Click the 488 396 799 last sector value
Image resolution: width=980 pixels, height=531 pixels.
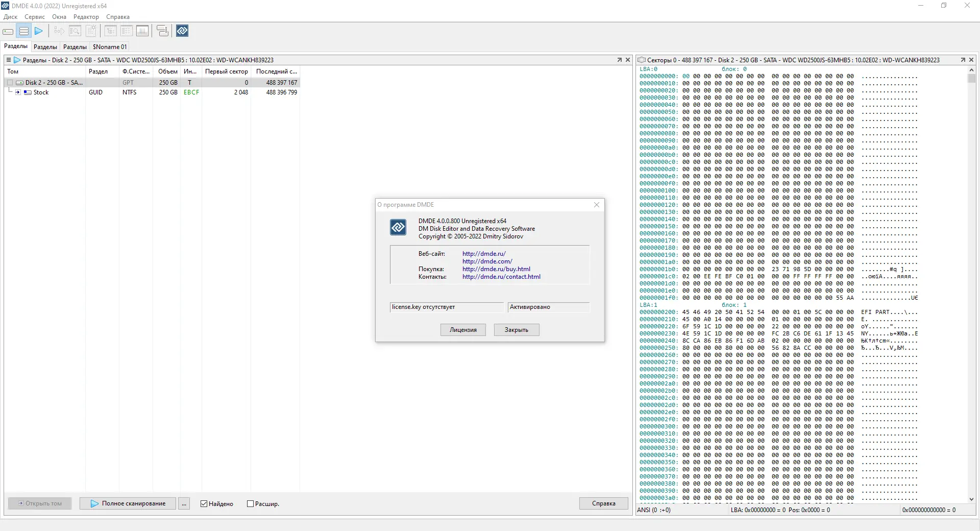coord(282,92)
